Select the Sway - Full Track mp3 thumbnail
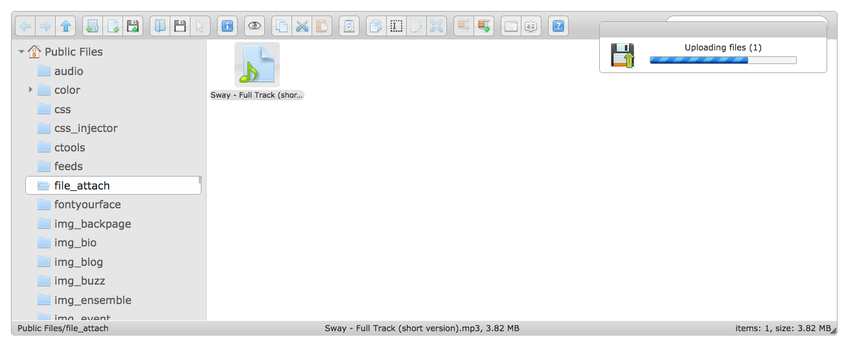Image resolution: width=868 pixels, height=348 pixels. [257, 65]
